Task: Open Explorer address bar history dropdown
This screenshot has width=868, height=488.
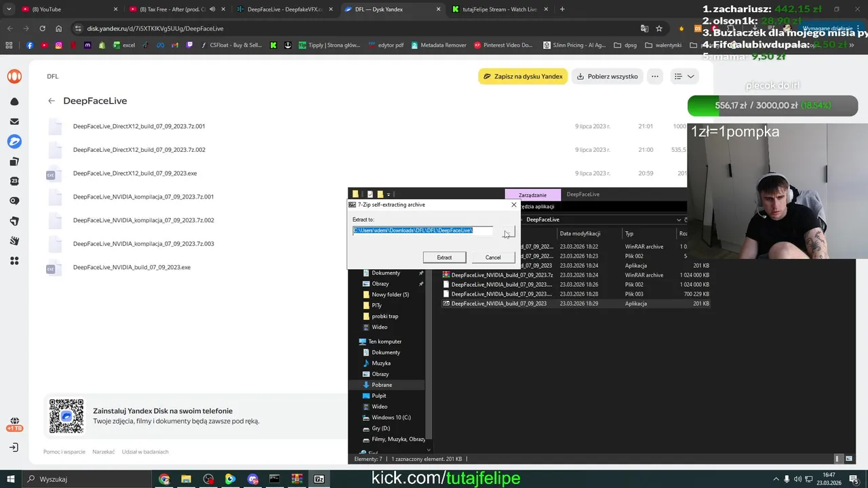Action: (679, 220)
